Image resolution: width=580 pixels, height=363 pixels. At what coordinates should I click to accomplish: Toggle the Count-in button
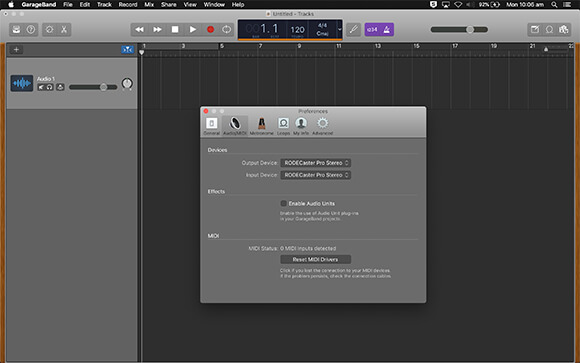tap(372, 30)
